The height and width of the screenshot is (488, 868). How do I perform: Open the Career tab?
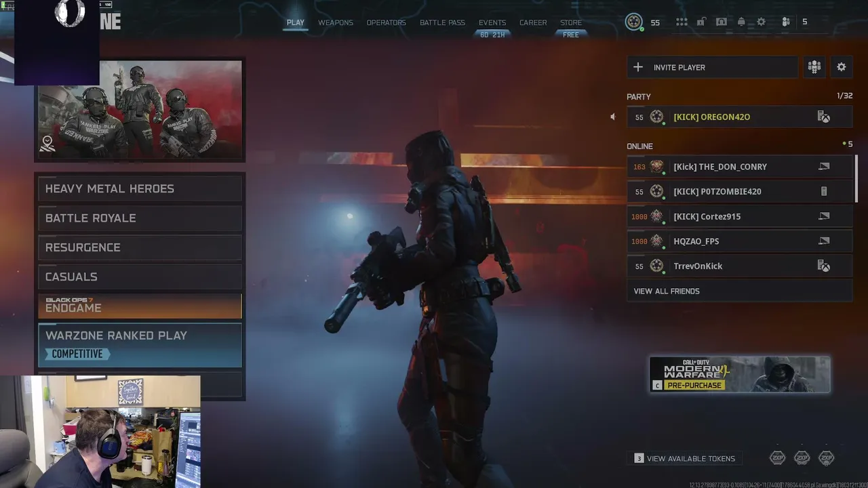533,22
